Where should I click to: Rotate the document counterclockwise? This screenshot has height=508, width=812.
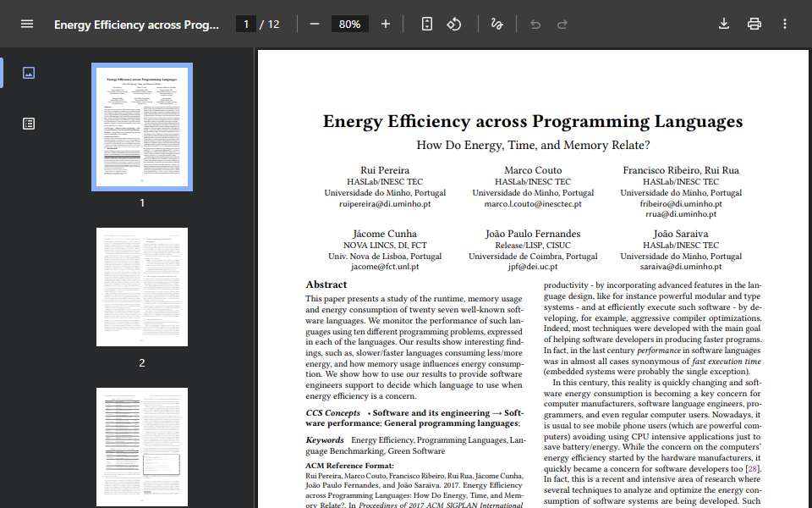[454, 25]
